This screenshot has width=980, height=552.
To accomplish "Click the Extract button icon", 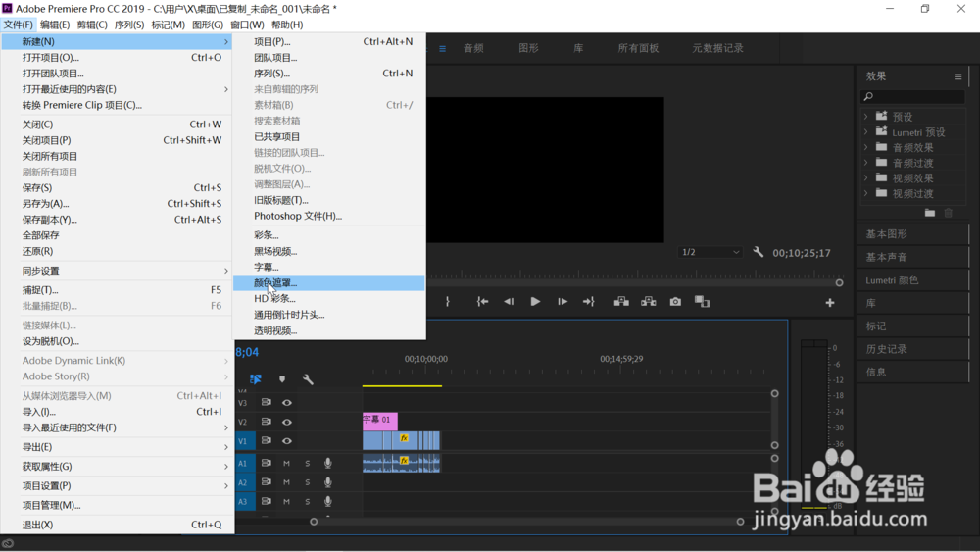I will (x=648, y=302).
